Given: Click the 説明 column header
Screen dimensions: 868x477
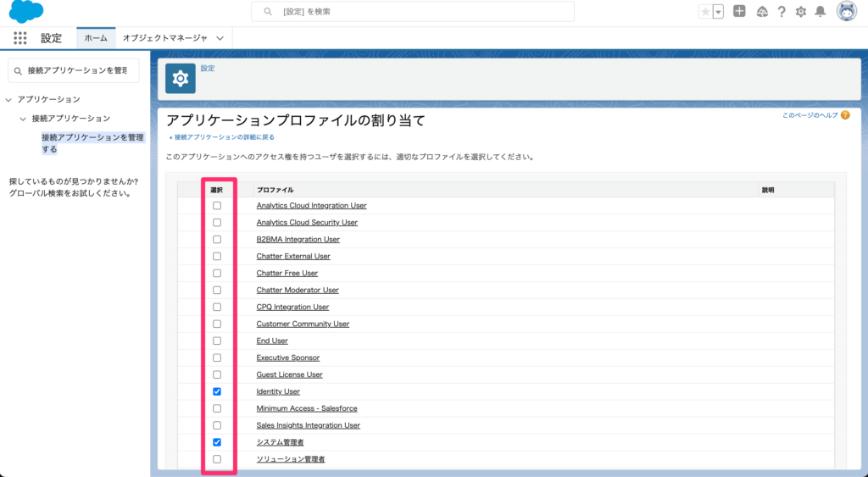Looking at the screenshot, I should (768, 190).
